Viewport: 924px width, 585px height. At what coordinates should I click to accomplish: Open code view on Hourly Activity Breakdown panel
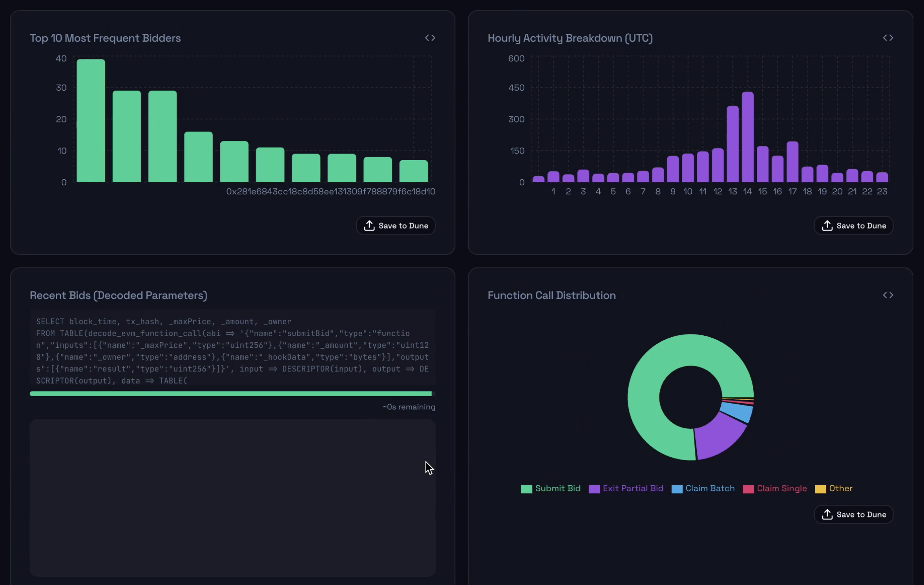point(888,37)
